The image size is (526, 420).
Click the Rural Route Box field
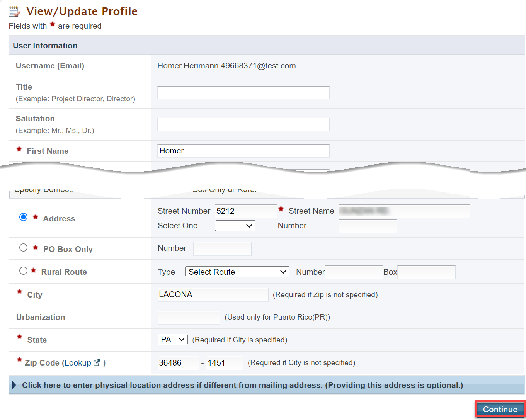[426, 272]
